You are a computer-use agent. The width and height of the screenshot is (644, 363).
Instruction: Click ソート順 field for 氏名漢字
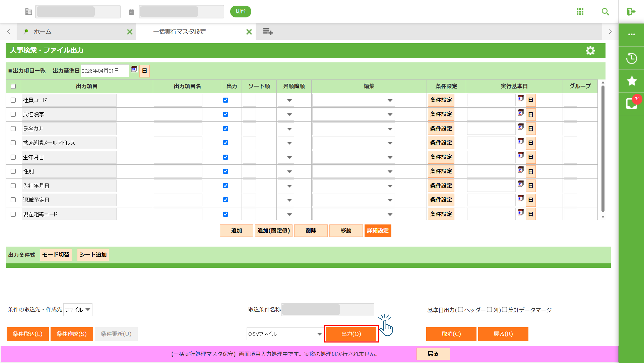[249, 115]
